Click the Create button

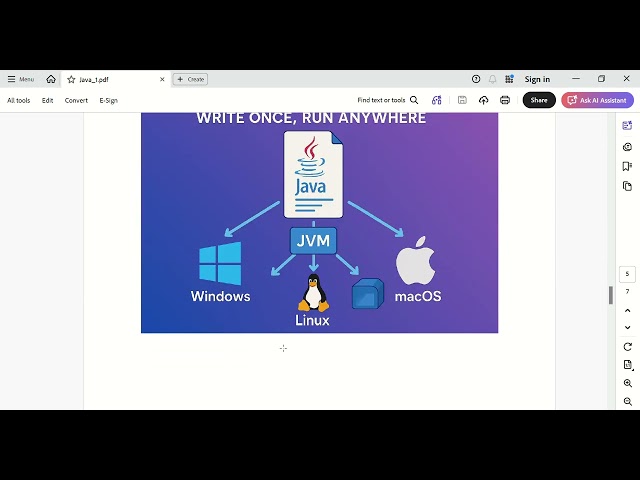[190, 79]
